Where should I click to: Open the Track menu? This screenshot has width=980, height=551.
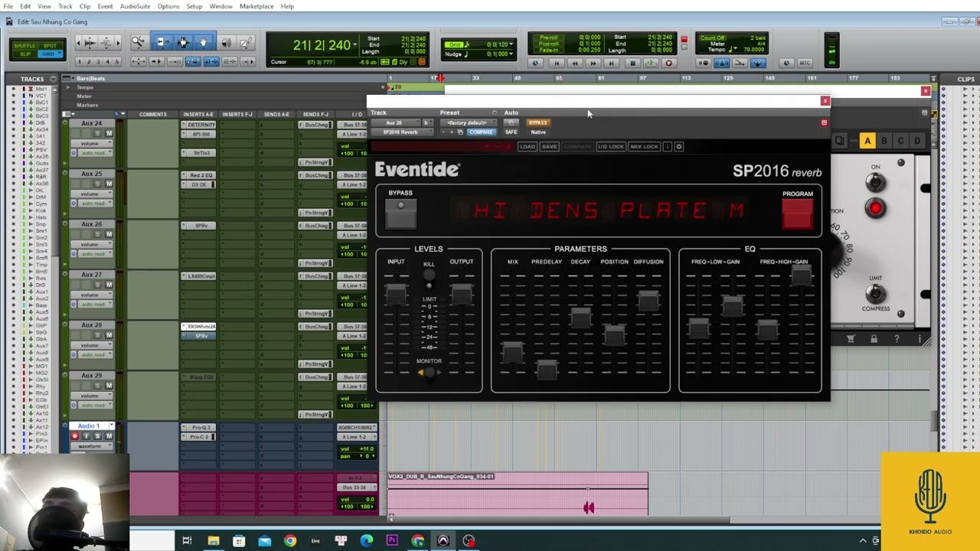tap(65, 6)
